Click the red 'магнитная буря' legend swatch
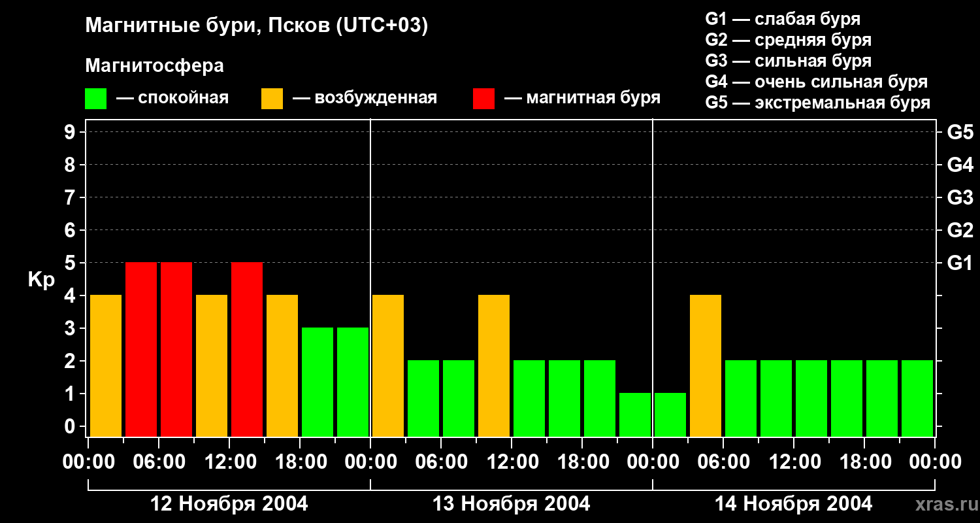 click(x=484, y=99)
